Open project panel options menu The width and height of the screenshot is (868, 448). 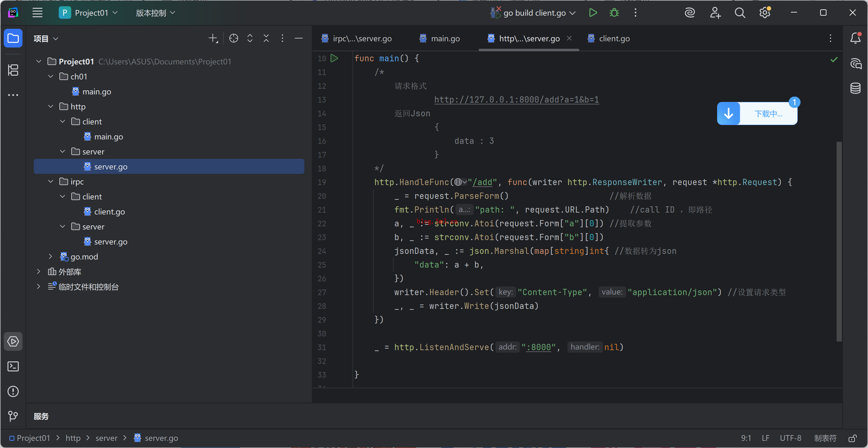282,38
